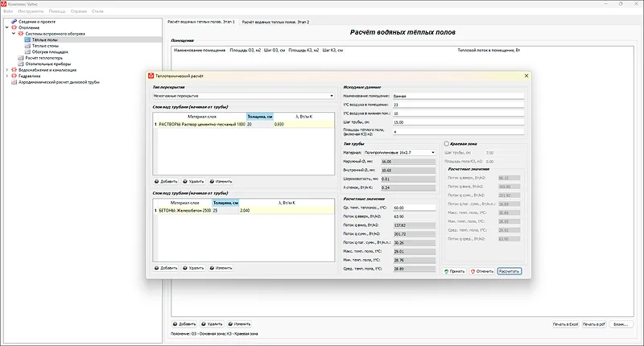644x346 pixels.
Task: Enable the Краевая зона checkbox
Action: pyautogui.click(x=447, y=144)
